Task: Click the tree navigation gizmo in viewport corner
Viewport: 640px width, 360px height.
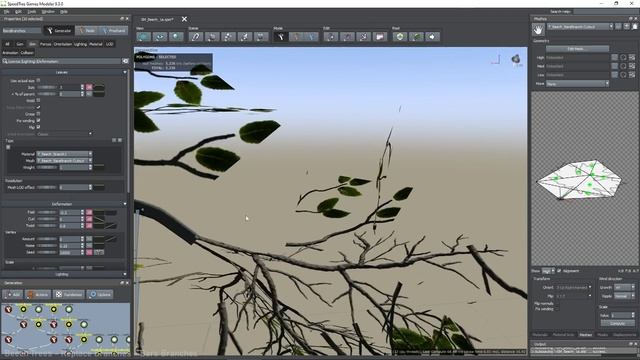Action: pos(516,60)
